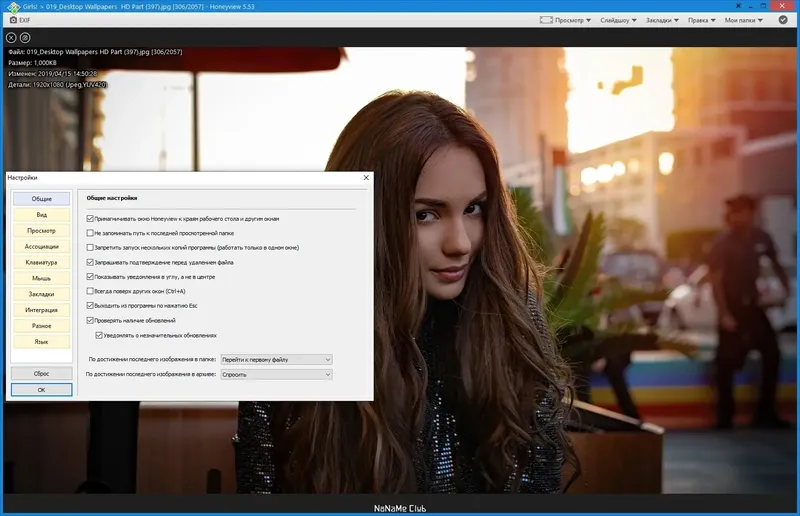Uncheck snapping the Honeyview window to desktop edges
800x516 pixels.
pyautogui.click(x=90, y=218)
